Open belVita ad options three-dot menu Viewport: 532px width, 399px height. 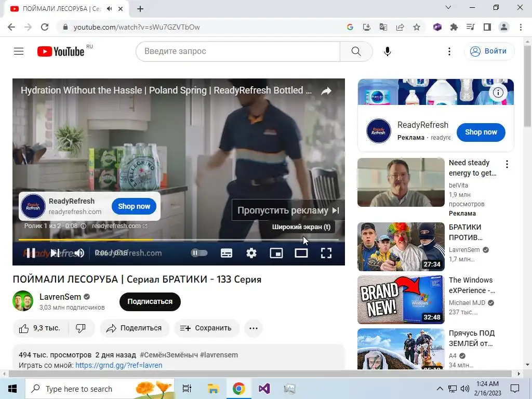(x=507, y=164)
